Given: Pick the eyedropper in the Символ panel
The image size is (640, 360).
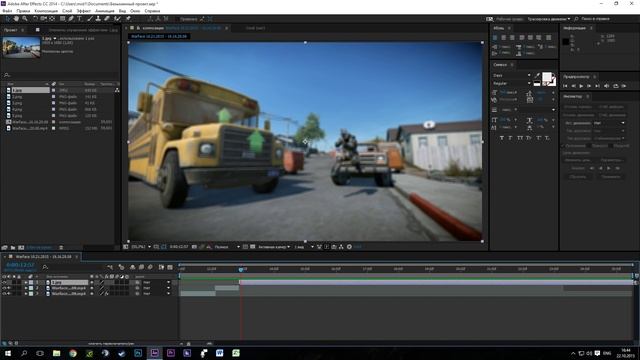Looking at the screenshot, I should [x=537, y=76].
